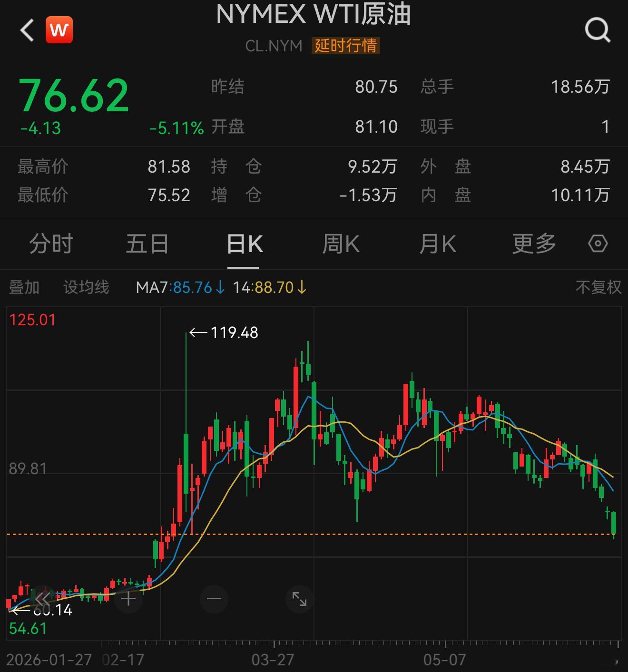Screen dimensions: 628x672
Task: Tap the 119.48 high price marker
Action: [x=224, y=332]
